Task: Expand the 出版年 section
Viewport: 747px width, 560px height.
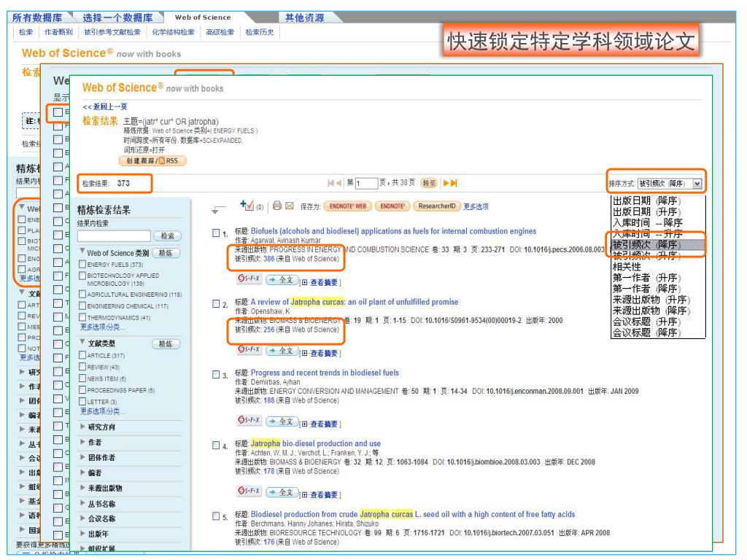Action: pos(82,534)
